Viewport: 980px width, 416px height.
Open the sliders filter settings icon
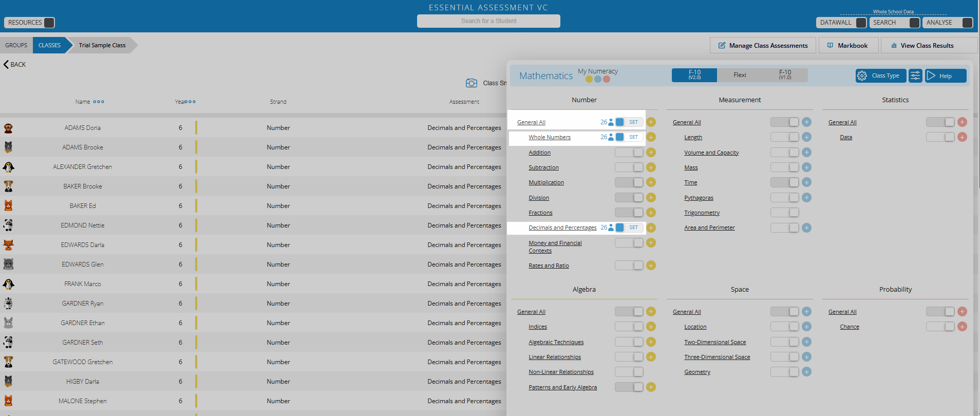tap(915, 75)
